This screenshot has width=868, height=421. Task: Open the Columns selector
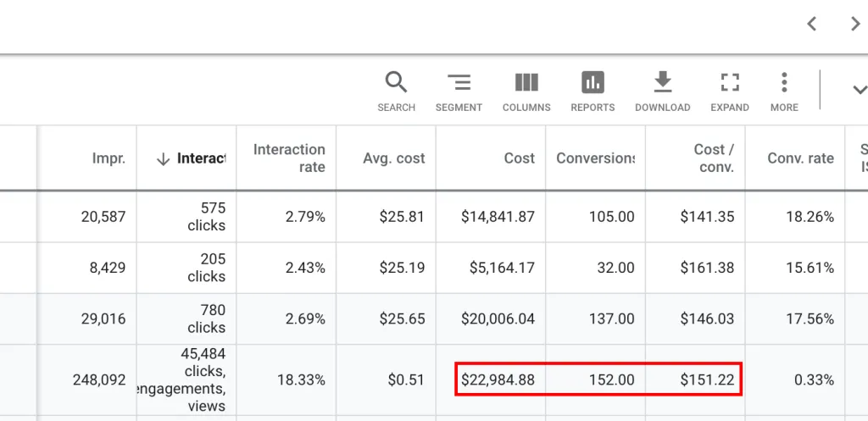pyautogui.click(x=526, y=91)
